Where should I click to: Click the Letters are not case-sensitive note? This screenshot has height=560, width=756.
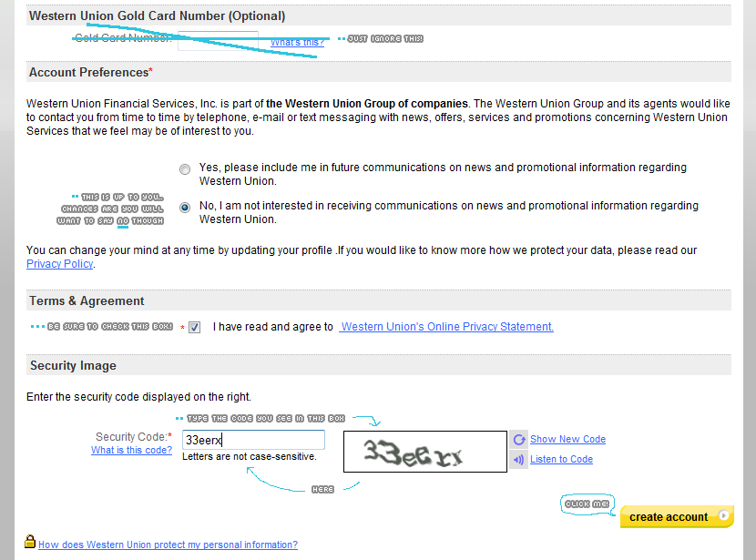250,456
